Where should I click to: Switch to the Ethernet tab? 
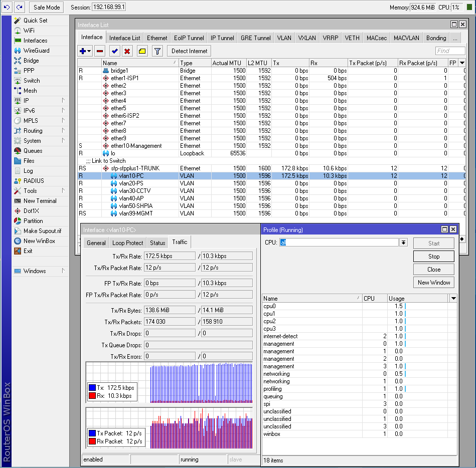[157, 37]
